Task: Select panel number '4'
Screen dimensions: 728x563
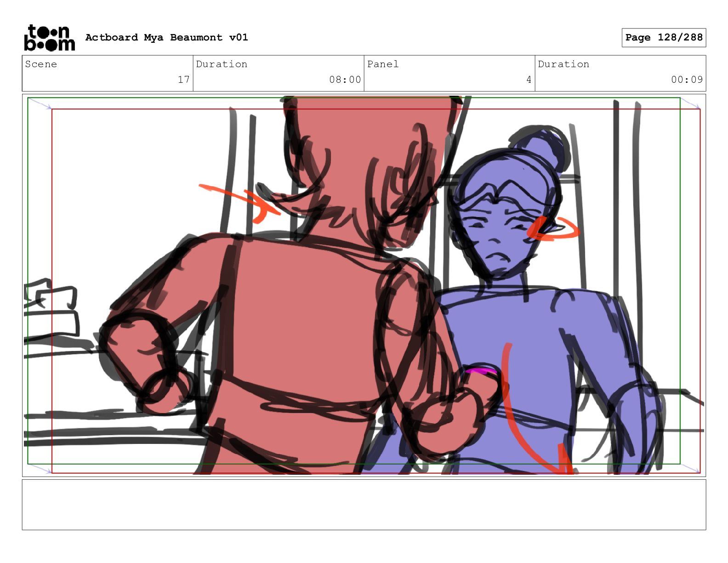Action: tap(529, 80)
